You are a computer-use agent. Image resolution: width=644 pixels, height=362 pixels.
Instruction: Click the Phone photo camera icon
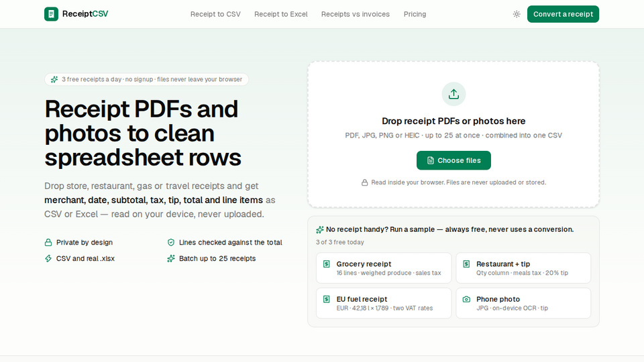[x=466, y=299]
